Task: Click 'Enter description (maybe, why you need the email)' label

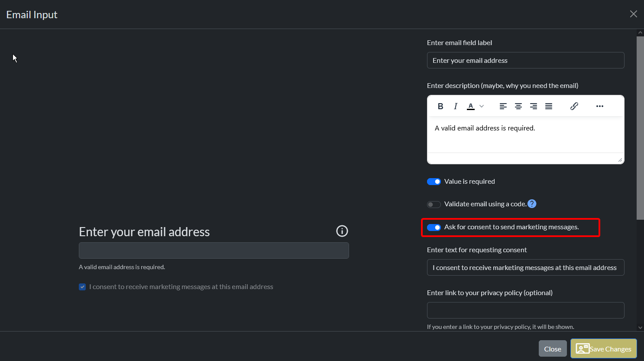Action: (503, 85)
